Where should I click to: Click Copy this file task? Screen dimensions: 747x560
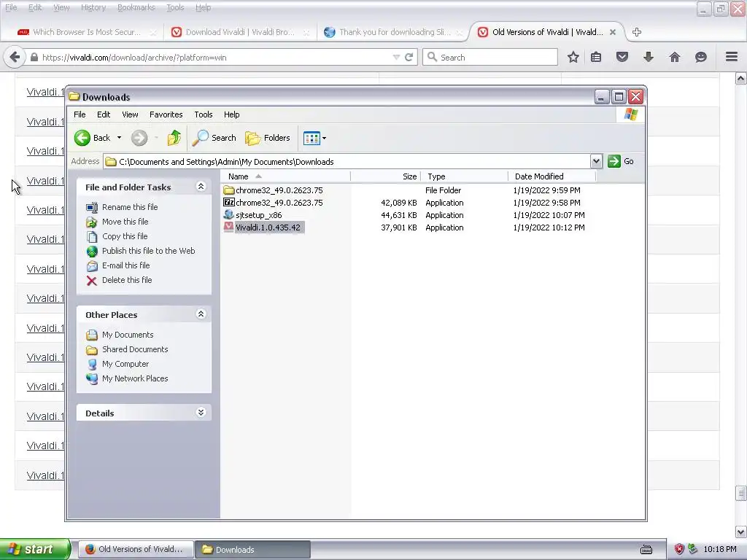[x=125, y=236]
